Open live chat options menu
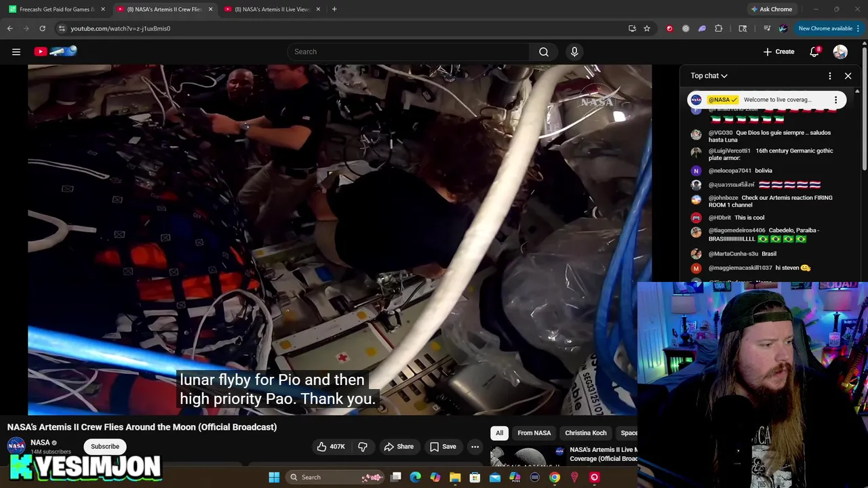This screenshot has height=488, width=868. pos(830,76)
